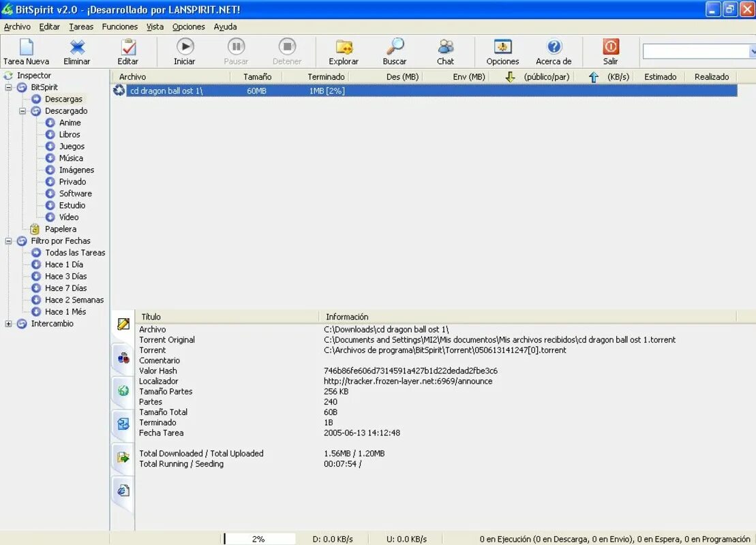Select the Hace 7 Días filter
756x545 pixels.
click(65, 287)
